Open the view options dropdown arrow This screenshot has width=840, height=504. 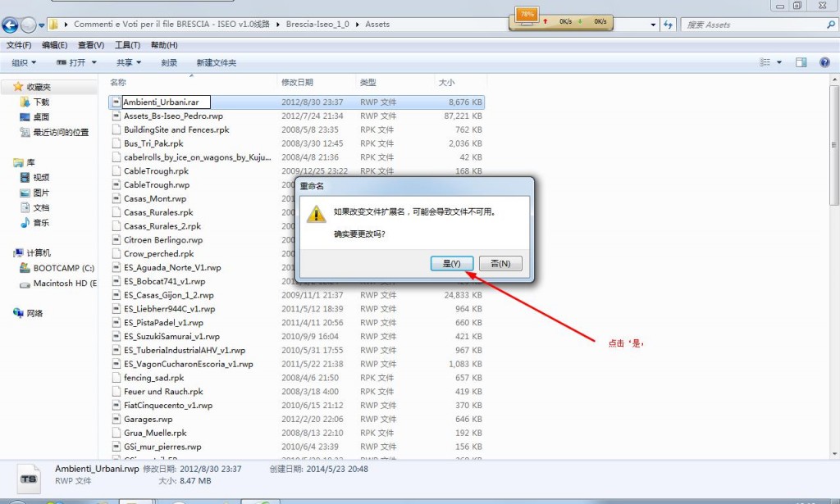coord(779,62)
